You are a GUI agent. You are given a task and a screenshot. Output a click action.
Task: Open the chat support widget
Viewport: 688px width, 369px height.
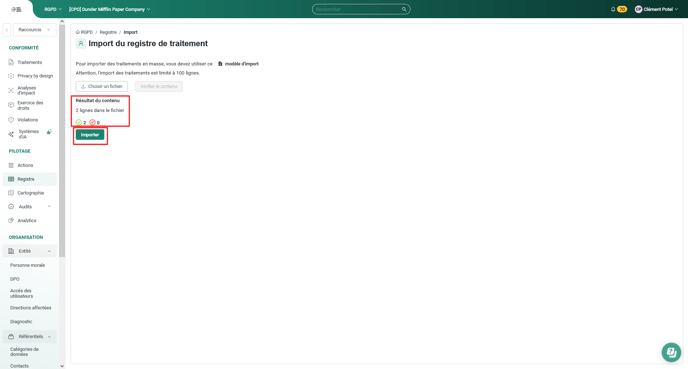pyautogui.click(x=671, y=352)
